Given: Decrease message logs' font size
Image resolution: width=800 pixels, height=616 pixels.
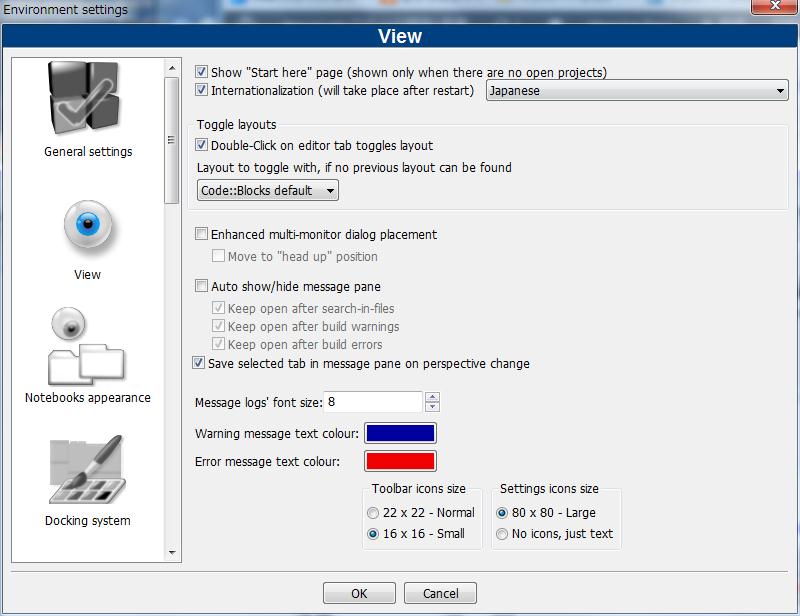Looking at the screenshot, I should coord(432,407).
